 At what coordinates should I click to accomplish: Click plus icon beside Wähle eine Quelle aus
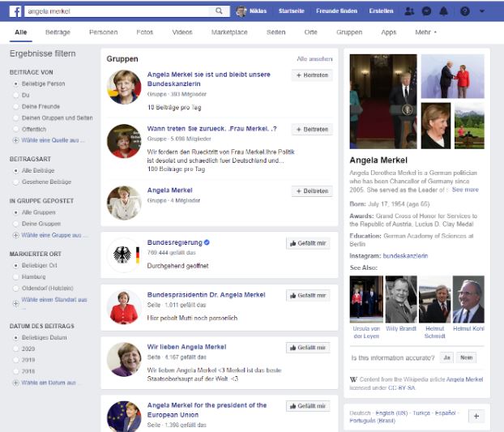pos(15,140)
